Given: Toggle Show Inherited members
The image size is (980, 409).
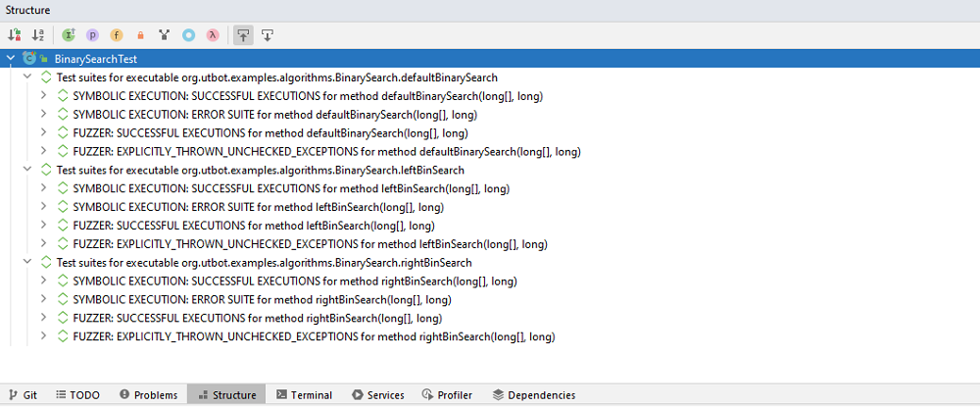Looking at the screenshot, I should coord(69,35).
